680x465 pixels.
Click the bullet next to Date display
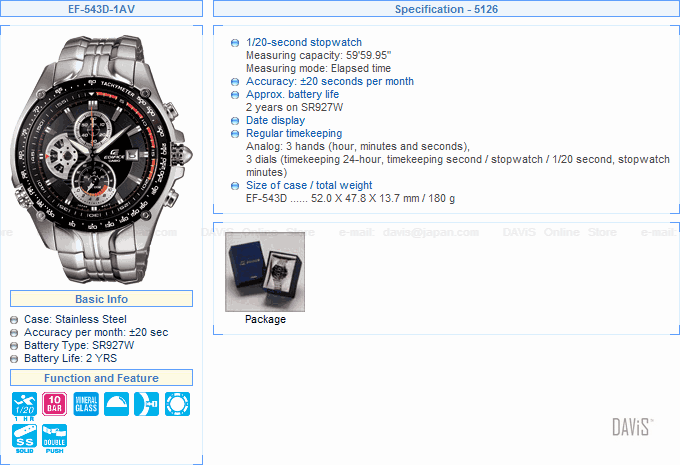[235, 121]
